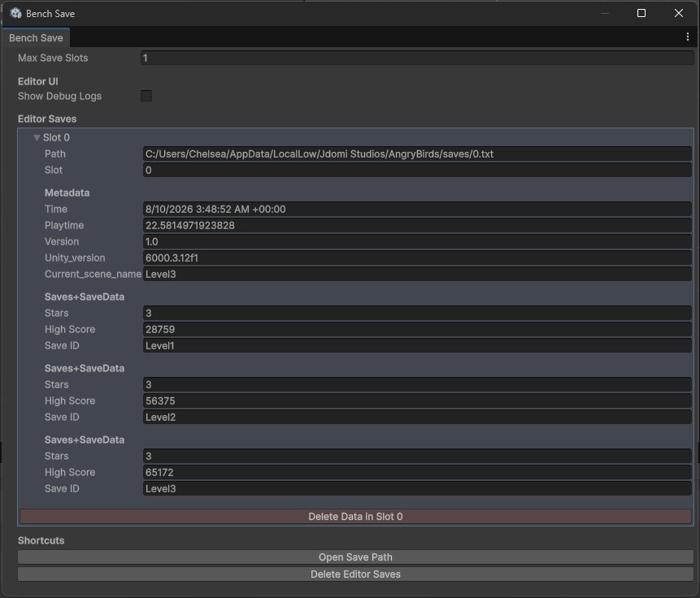Click the Unity icon in title bar
700x598 pixels.
pos(16,13)
